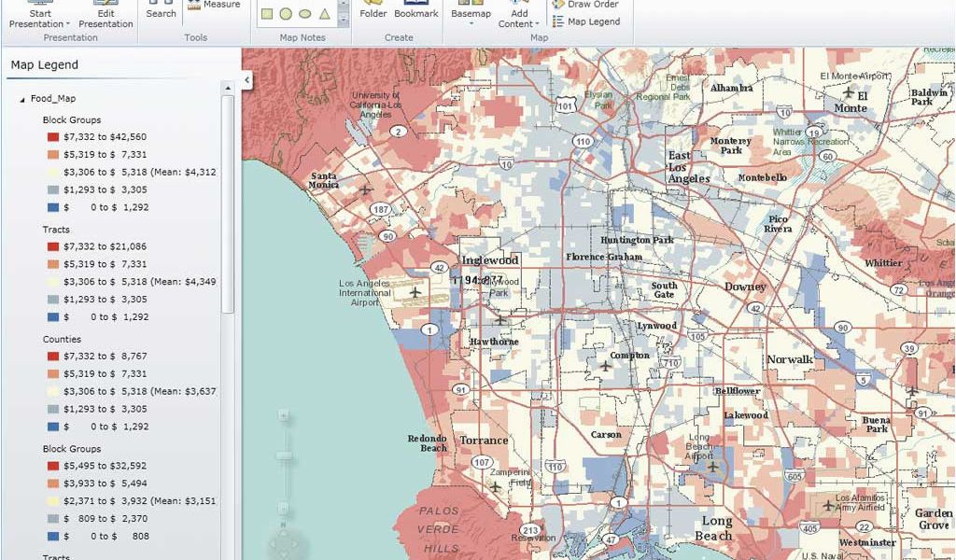Click the Route 187 highway shield

381,210
